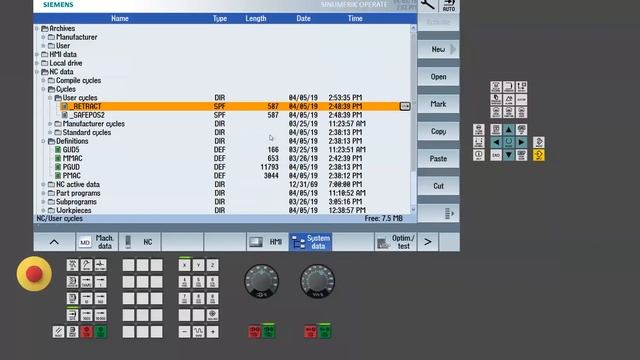The width and height of the screenshot is (640, 360).
Task: Click the END key on keypad
Action: pos(496,155)
